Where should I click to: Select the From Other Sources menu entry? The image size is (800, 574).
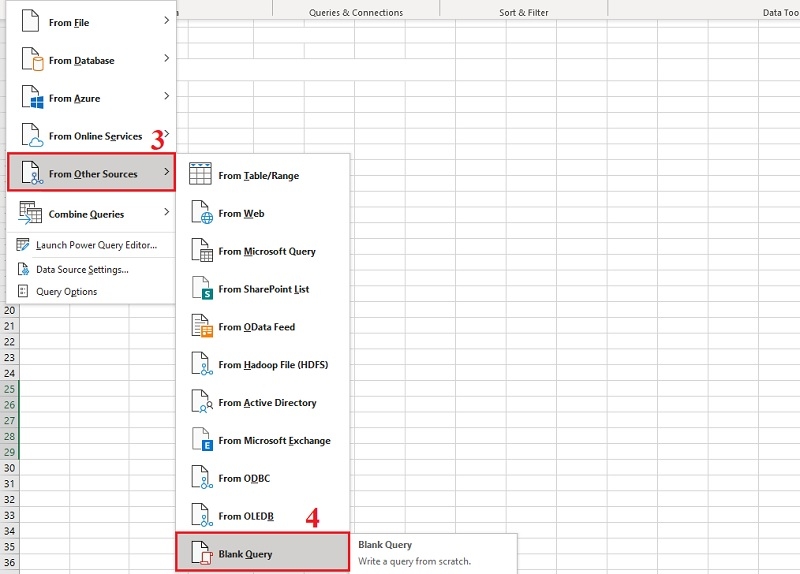[91, 172]
